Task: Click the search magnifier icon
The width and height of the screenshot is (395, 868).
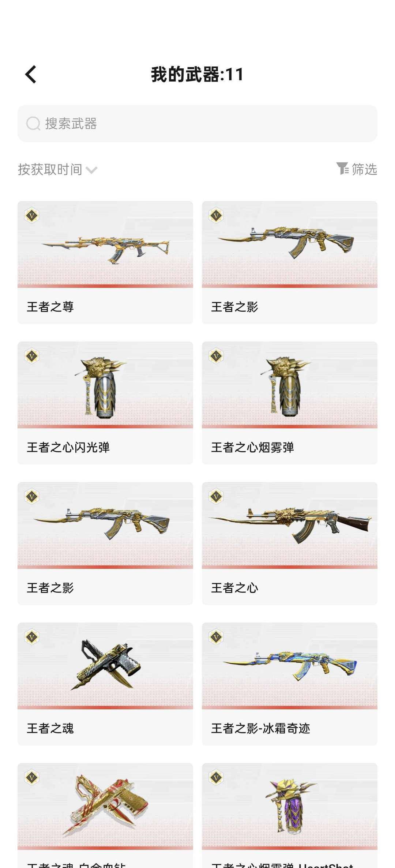Action: (33, 124)
